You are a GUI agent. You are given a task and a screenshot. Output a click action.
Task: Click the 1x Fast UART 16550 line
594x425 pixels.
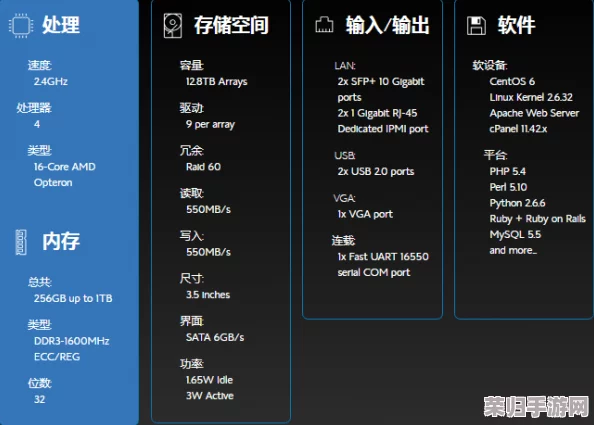pos(383,257)
